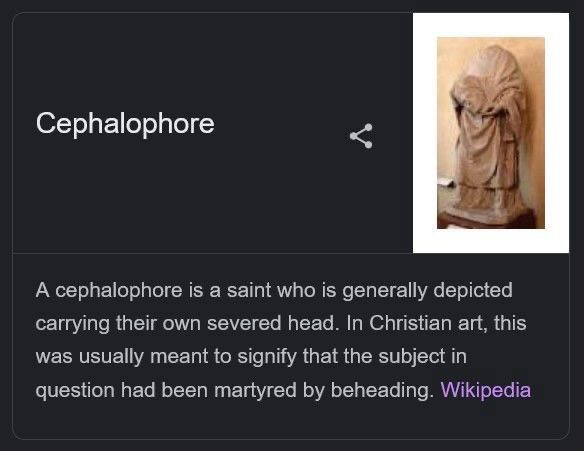The image size is (584, 451).
Task: Select the Cephalophore panel title
Action: tap(125, 124)
